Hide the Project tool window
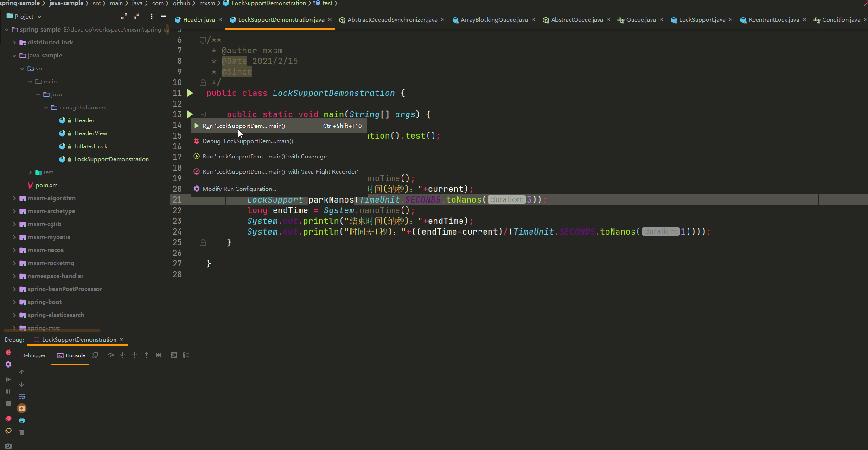 164,16
